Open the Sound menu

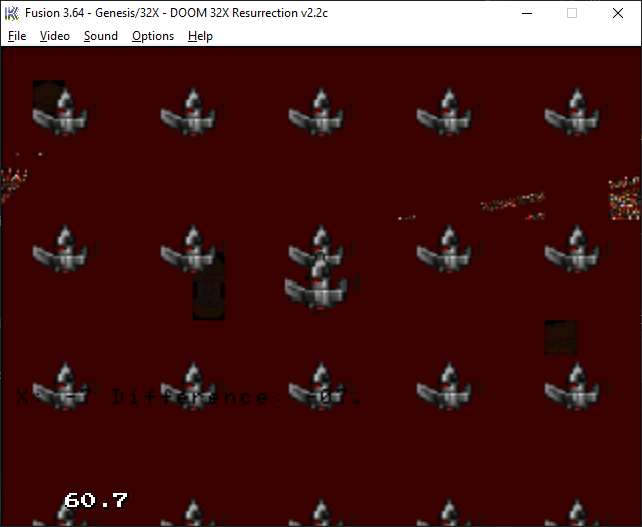(100, 36)
